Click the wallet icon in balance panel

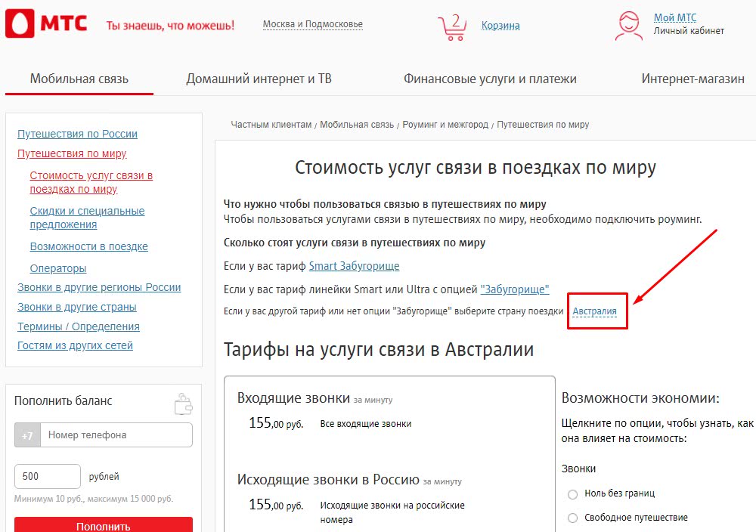(x=182, y=403)
